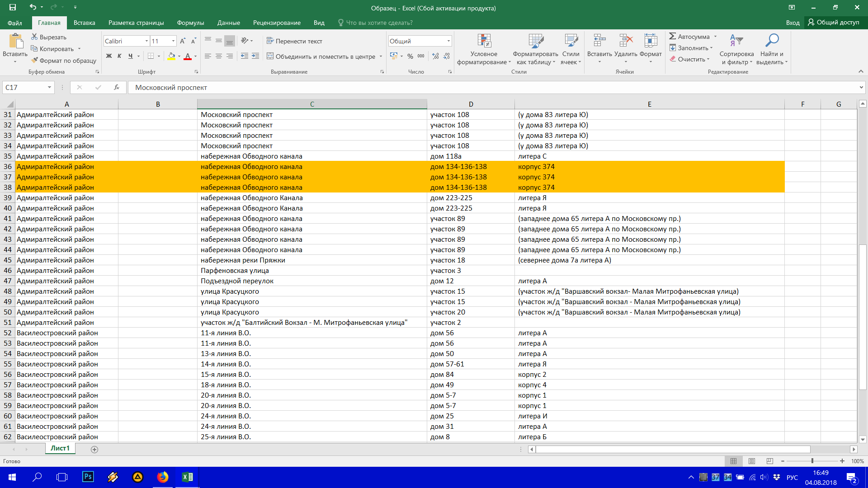
Task: Open the number format dropdown
Action: (448, 41)
